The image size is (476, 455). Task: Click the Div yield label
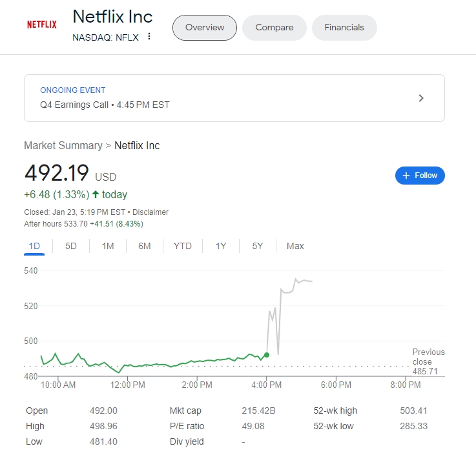pos(187,441)
